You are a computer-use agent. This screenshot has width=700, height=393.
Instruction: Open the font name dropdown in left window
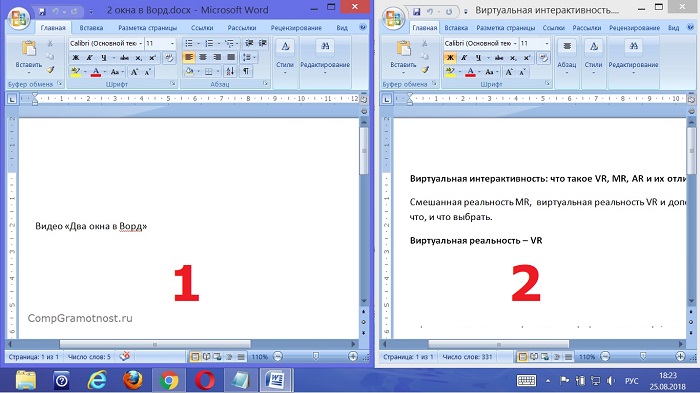(140, 43)
